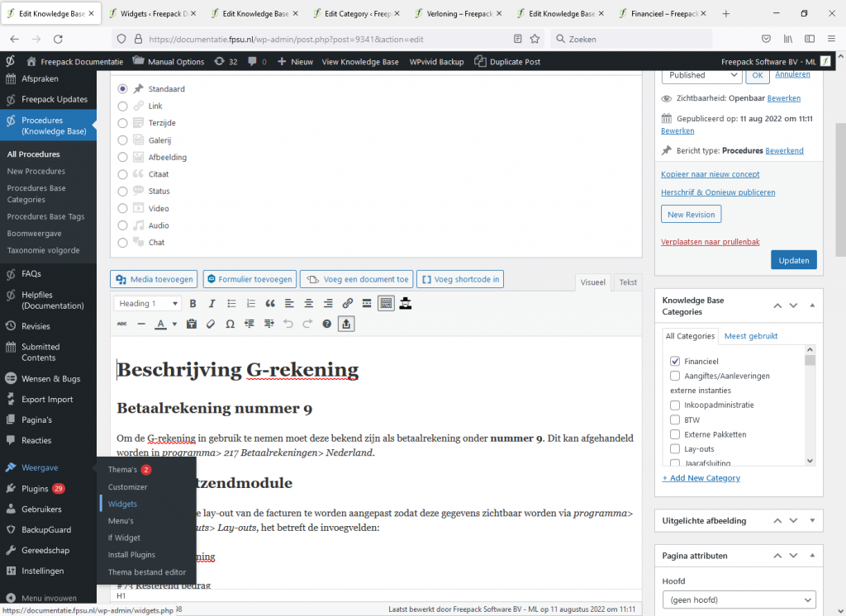
Task: Select the Link post format
Action: click(x=122, y=107)
